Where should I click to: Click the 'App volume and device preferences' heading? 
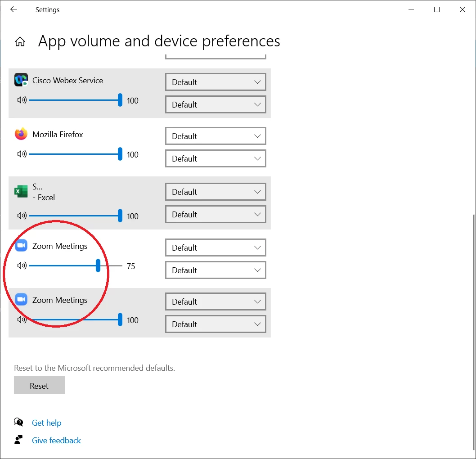coord(159,41)
